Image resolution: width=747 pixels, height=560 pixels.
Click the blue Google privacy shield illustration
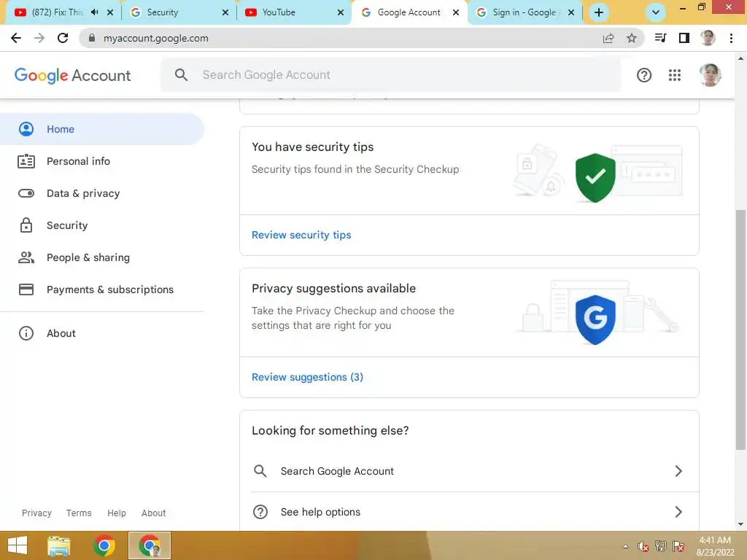[x=595, y=319]
